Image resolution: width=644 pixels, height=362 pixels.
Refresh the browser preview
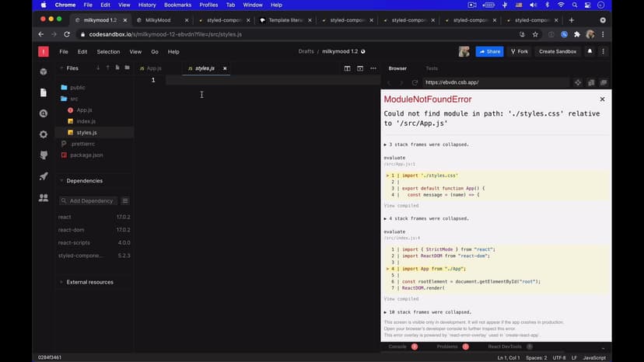point(415,82)
